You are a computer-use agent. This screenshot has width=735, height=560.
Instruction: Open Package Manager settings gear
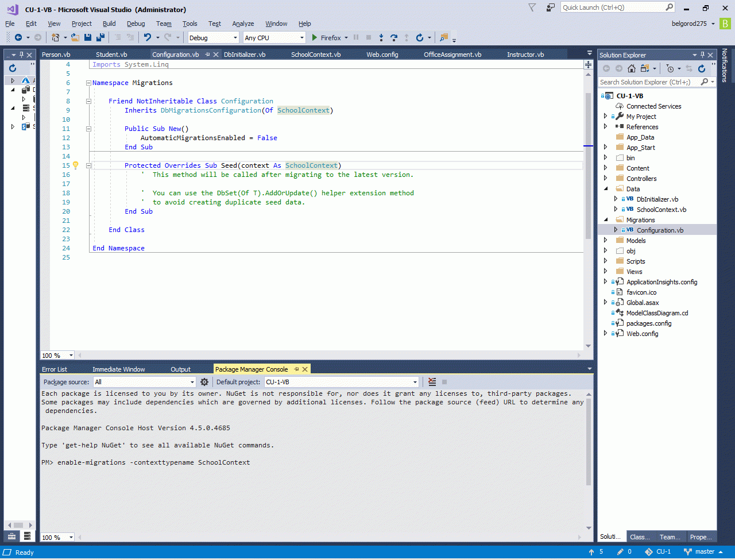[204, 382]
